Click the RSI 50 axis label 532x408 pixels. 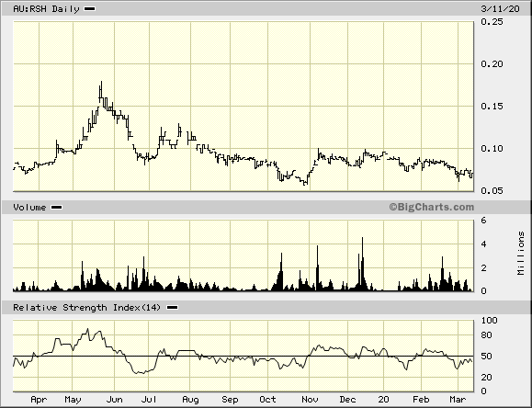coord(486,356)
